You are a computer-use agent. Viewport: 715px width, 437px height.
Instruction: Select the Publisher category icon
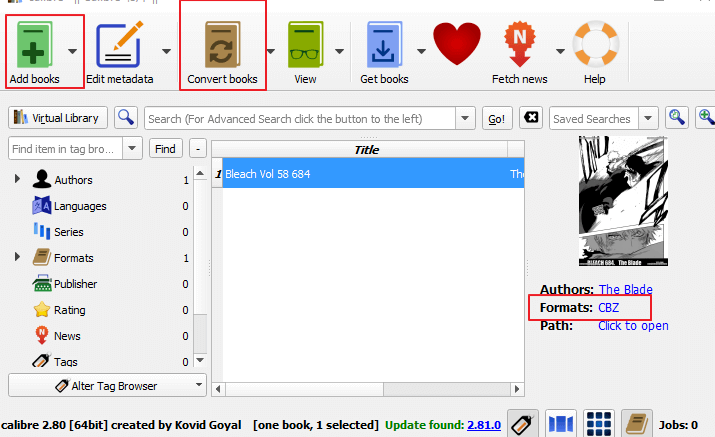(41, 283)
